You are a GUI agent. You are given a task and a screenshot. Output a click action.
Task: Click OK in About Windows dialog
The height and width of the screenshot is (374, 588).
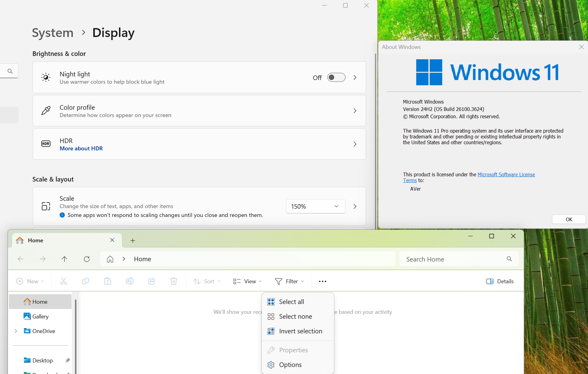[x=569, y=219]
